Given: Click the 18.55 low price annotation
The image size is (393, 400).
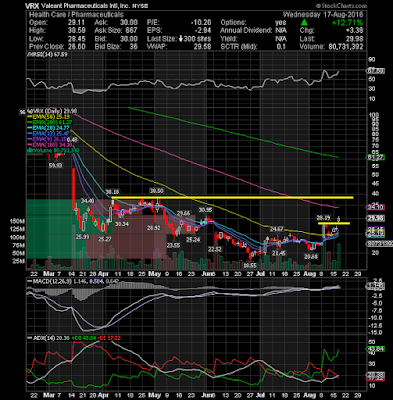Looking at the screenshot, I should [x=249, y=265].
